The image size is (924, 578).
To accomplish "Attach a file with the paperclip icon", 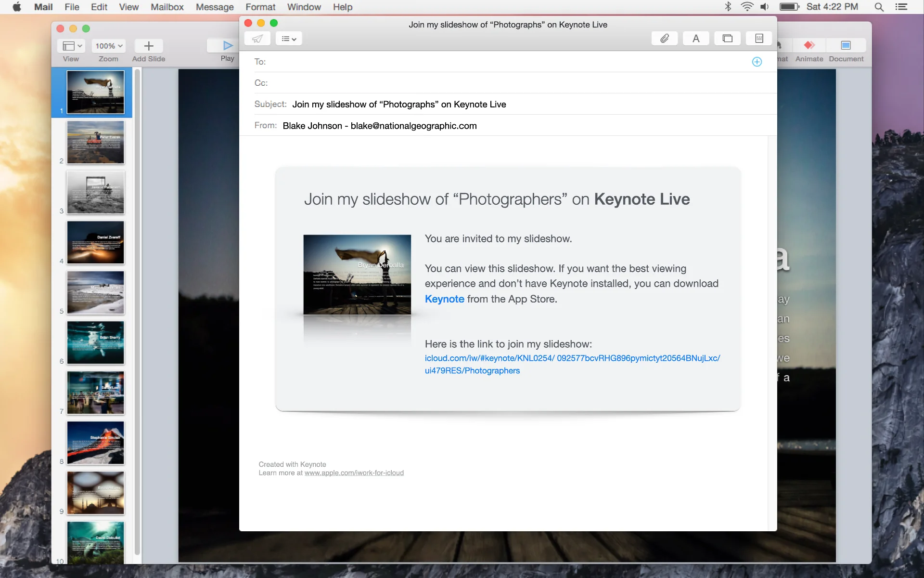I will [665, 39].
